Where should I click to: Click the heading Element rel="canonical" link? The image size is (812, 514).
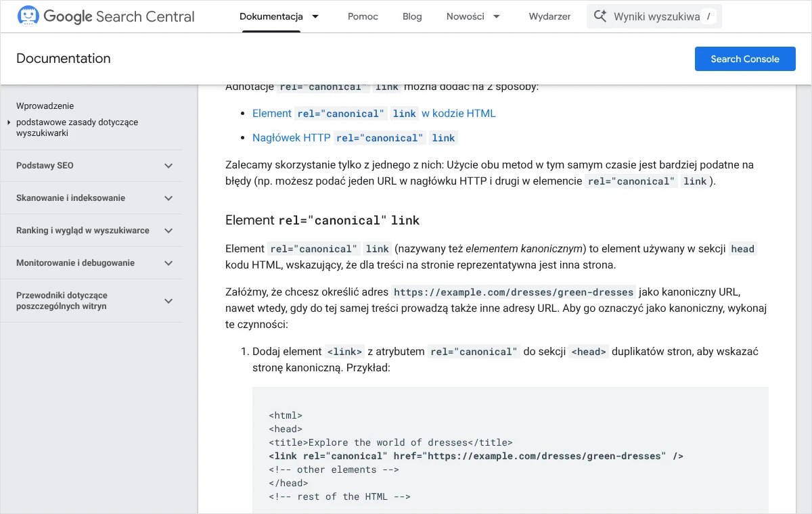click(x=323, y=220)
